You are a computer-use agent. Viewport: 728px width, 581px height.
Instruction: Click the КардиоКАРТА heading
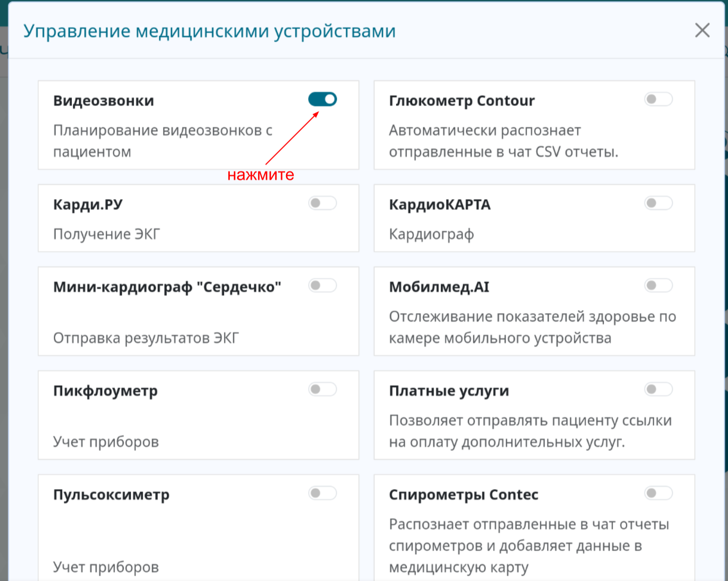coord(440,204)
